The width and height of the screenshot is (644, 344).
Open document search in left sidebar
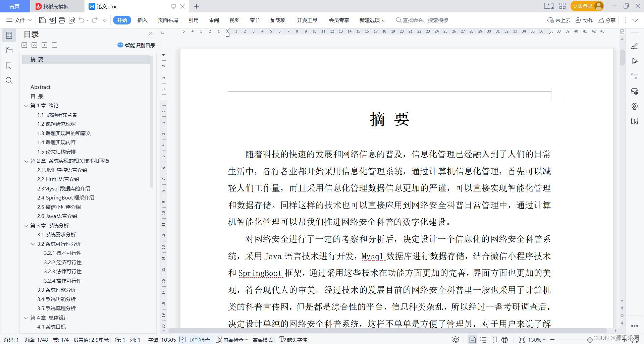click(9, 80)
